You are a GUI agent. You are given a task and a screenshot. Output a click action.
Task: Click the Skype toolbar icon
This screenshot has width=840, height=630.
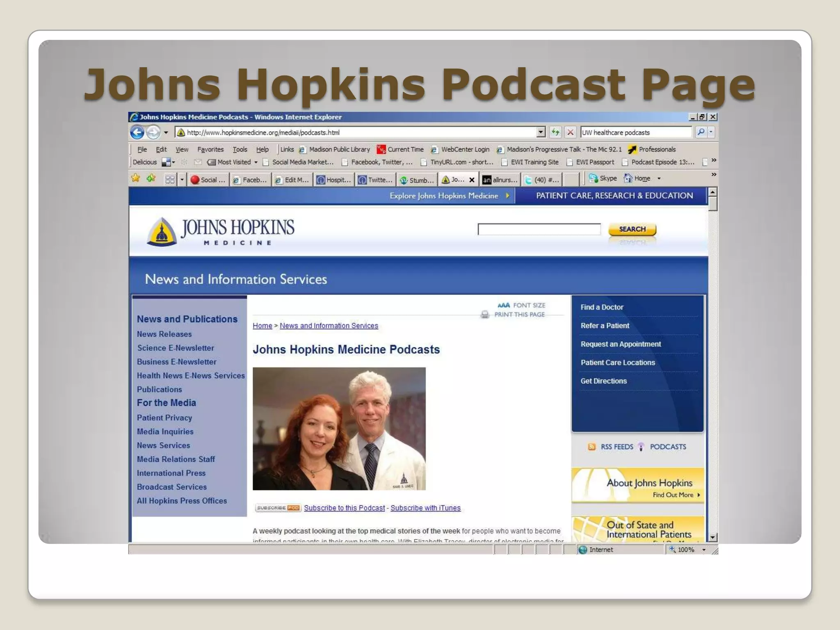click(x=593, y=178)
